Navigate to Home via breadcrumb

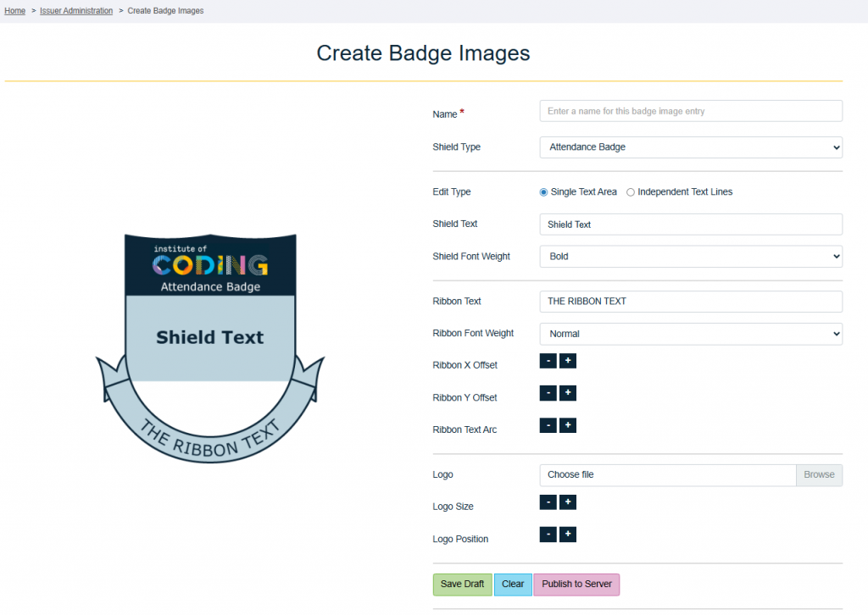tap(14, 10)
